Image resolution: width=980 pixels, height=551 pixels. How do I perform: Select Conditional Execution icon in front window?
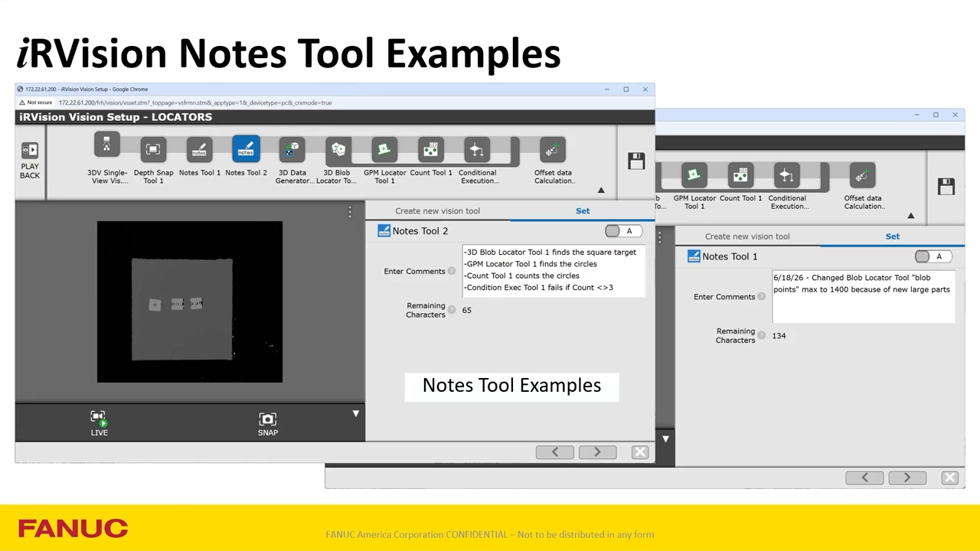476,149
